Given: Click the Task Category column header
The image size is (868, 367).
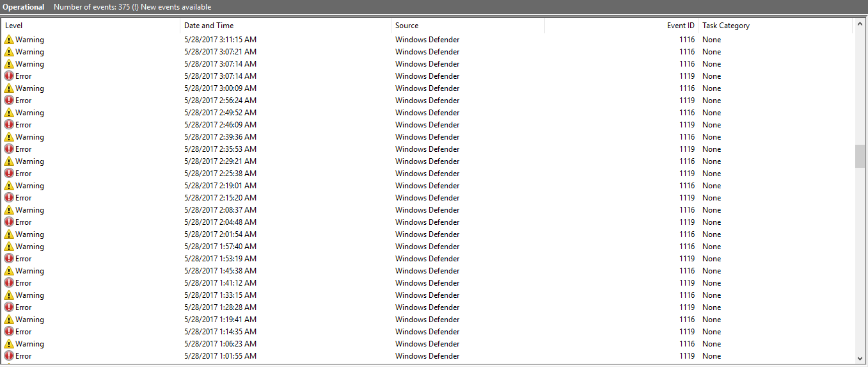Looking at the screenshot, I should 774,26.
